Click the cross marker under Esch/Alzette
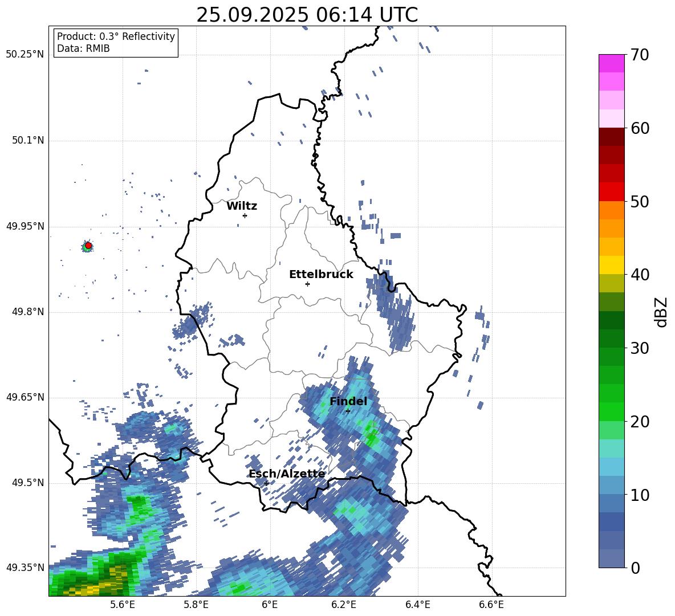The height and width of the screenshot is (616, 675). 266,483
